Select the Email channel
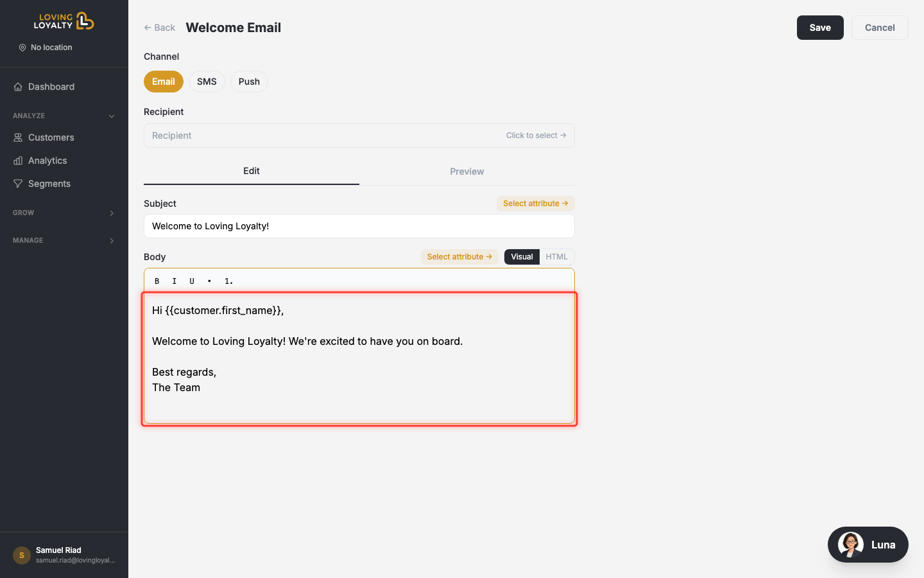924x578 pixels. pyautogui.click(x=164, y=82)
